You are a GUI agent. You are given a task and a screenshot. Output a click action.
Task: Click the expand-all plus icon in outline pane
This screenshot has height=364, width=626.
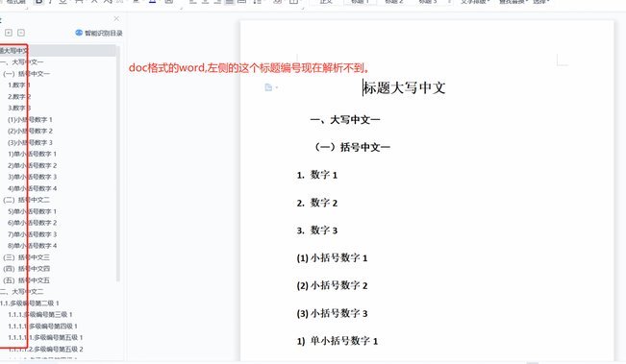click(9, 33)
